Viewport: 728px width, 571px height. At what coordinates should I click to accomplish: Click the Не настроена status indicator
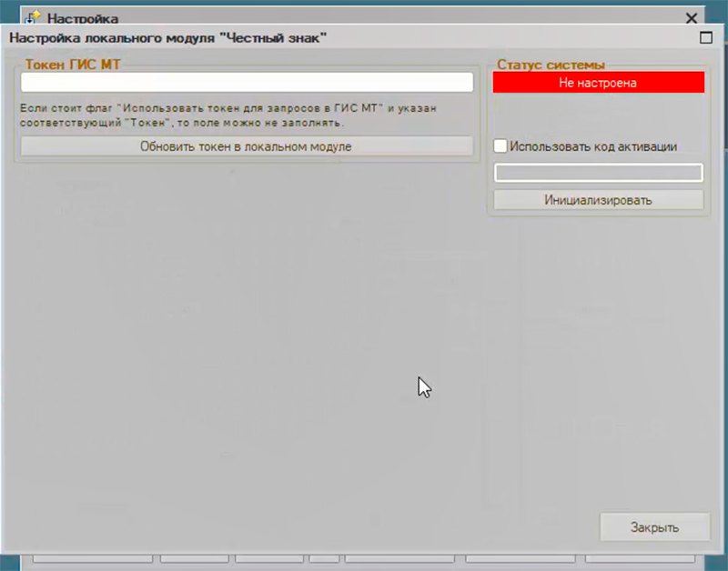coord(599,83)
